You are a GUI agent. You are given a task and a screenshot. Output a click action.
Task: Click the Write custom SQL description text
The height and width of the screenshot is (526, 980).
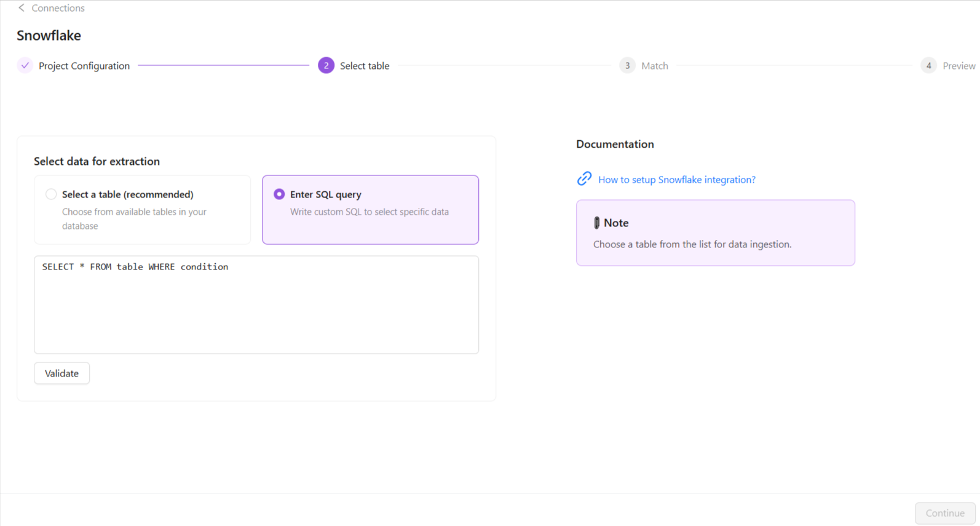click(369, 212)
